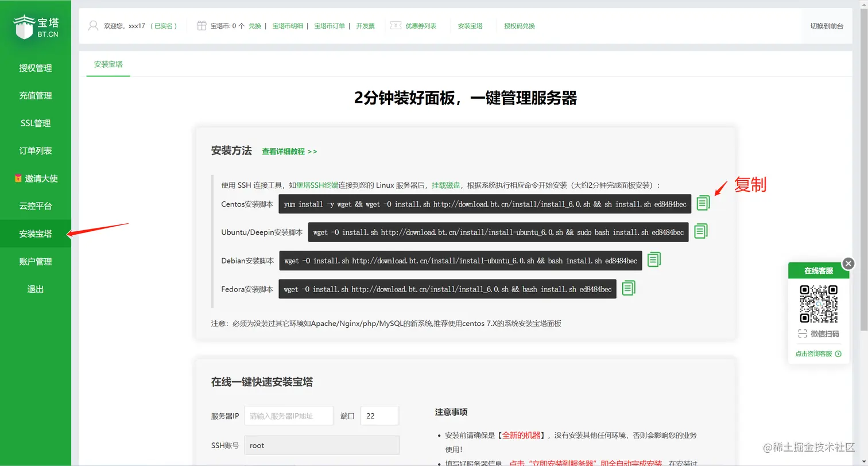868x466 pixels.
Task: Open 邀请大使 in the sidebar
Action: pyautogui.click(x=36, y=178)
